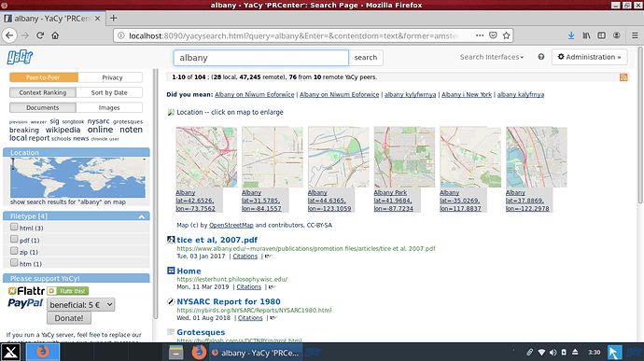
Task: Open tice et al, 2007.pdf result
Action: click(x=217, y=240)
